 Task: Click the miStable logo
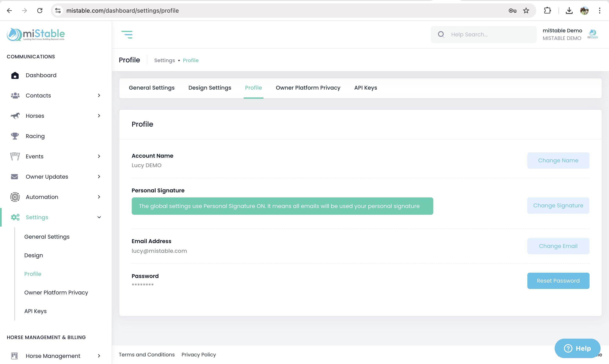tap(36, 34)
